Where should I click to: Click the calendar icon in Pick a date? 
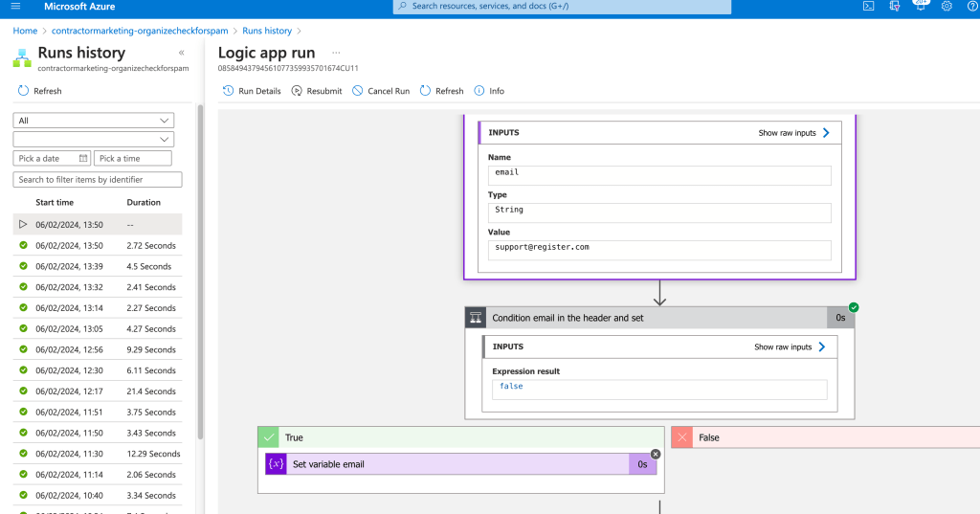(83, 158)
